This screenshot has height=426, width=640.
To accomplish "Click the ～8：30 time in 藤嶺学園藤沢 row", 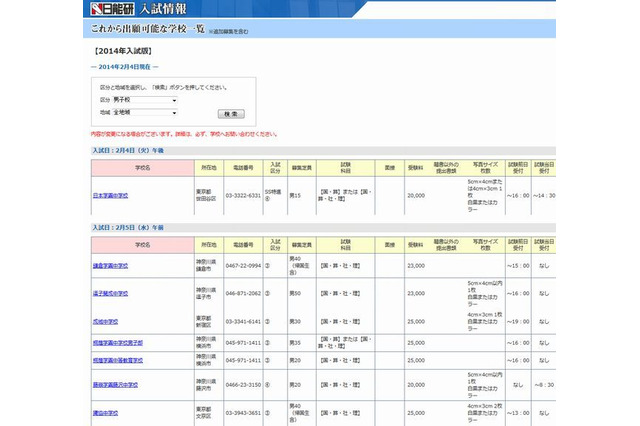I will point(544,385).
